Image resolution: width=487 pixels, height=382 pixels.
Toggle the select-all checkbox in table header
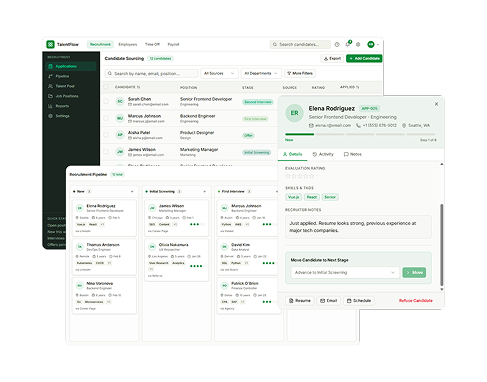[106, 87]
